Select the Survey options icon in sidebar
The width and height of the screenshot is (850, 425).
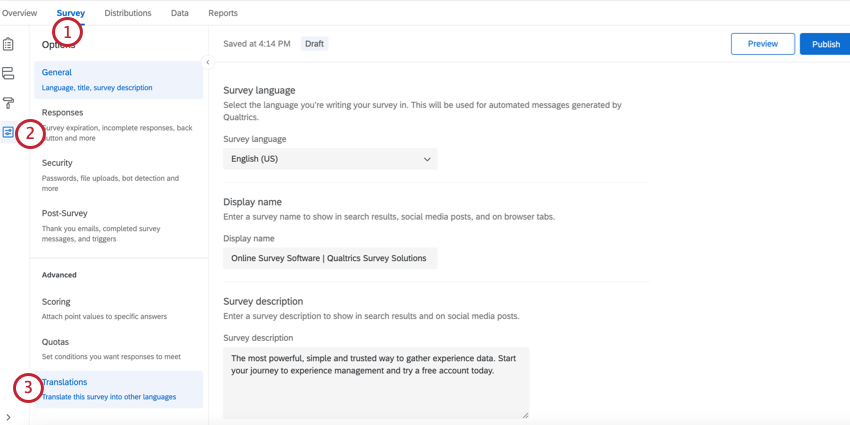pos(8,132)
